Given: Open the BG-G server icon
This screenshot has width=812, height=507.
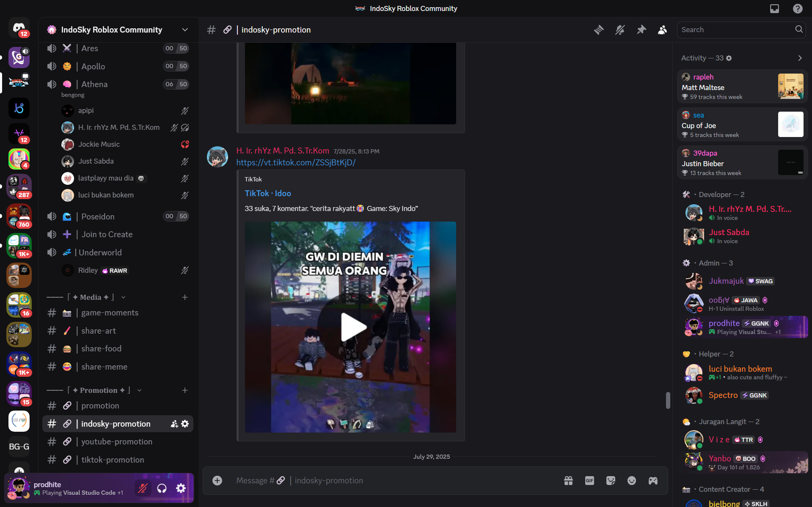Looking at the screenshot, I should pos(19,447).
